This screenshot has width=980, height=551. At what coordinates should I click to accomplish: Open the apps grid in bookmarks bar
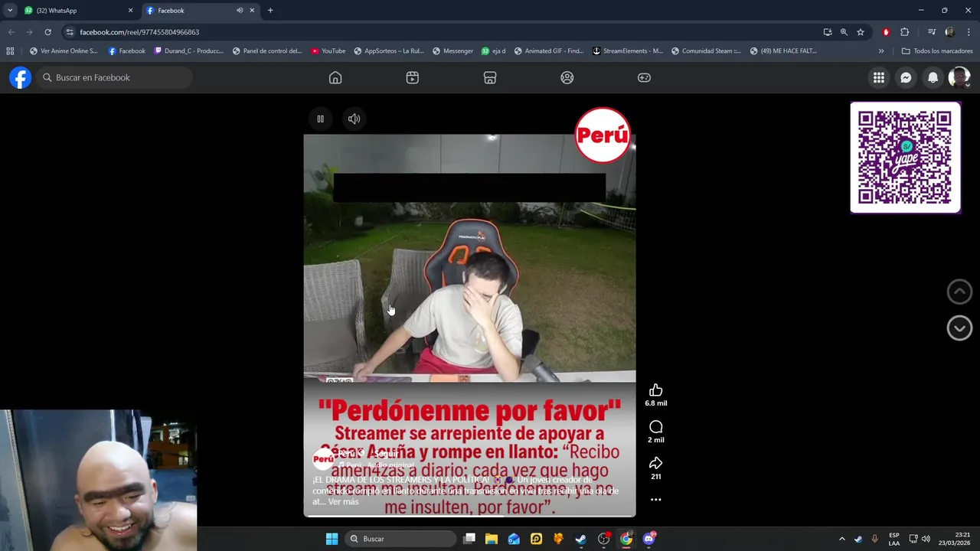10,51
